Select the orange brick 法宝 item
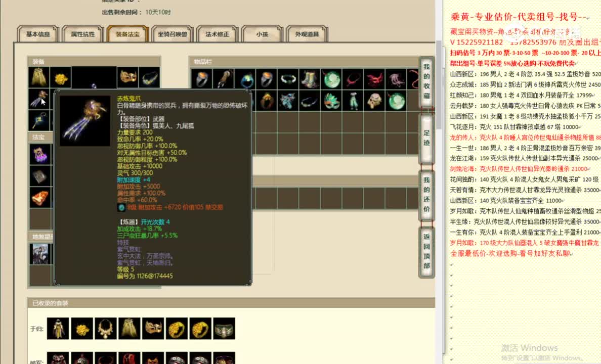601x364 pixels. 40,198
